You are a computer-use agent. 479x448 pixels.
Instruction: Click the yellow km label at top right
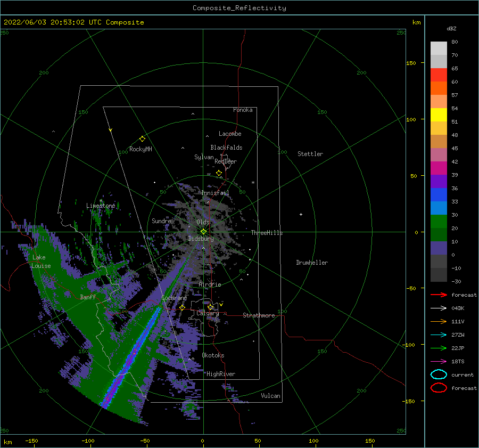pos(416,22)
